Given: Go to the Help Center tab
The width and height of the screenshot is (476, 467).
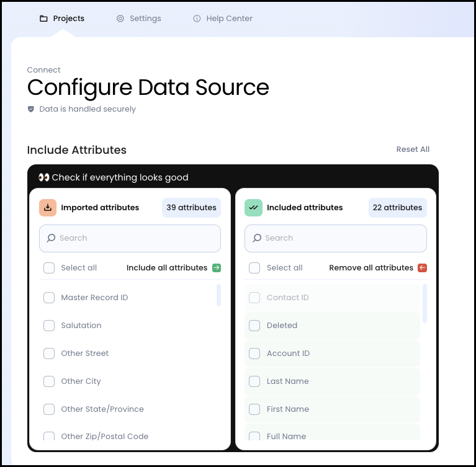Looking at the screenshot, I should pos(222,19).
